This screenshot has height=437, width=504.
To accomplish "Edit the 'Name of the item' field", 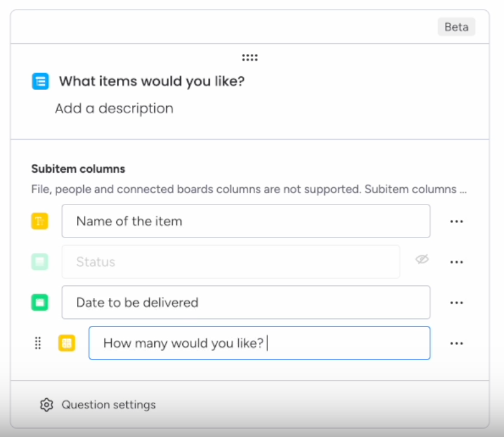I will 246,221.
